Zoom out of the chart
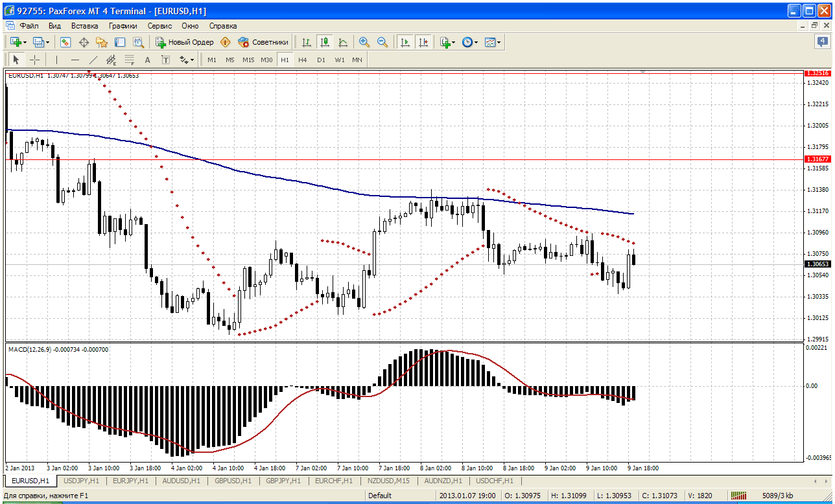Image resolution: width=835 pixels, height=504 pixels. click(x=382, y=42)
